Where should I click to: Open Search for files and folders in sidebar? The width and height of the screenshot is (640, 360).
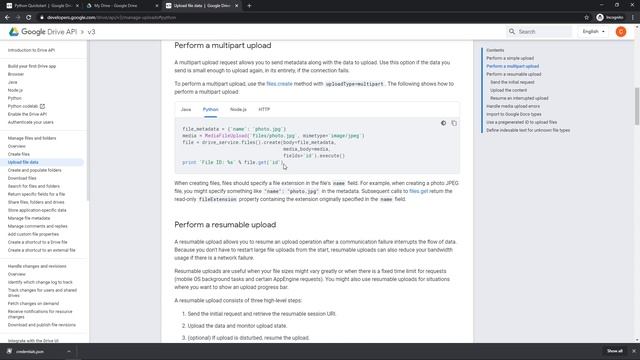34,186
